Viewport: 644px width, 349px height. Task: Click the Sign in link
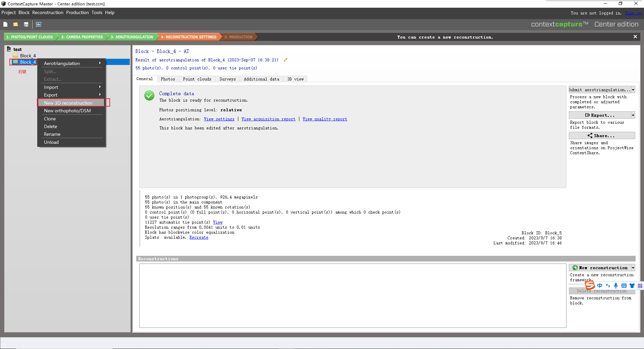(x=633, y=13)
